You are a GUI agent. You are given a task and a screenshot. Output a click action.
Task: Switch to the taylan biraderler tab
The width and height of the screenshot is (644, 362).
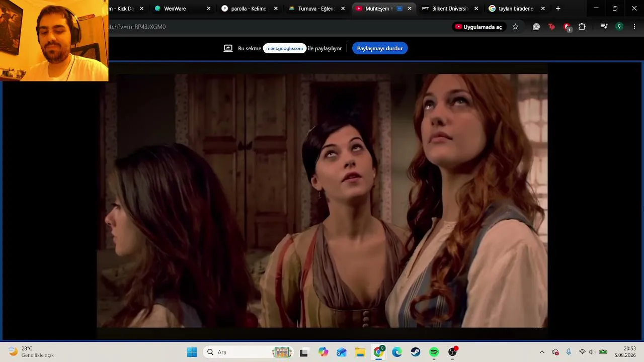[517, 9]
